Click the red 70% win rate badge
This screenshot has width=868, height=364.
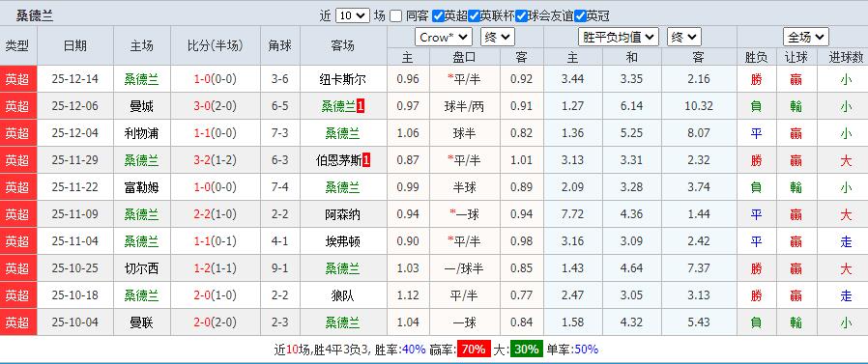pyautogui.click(x=474, y=350)
